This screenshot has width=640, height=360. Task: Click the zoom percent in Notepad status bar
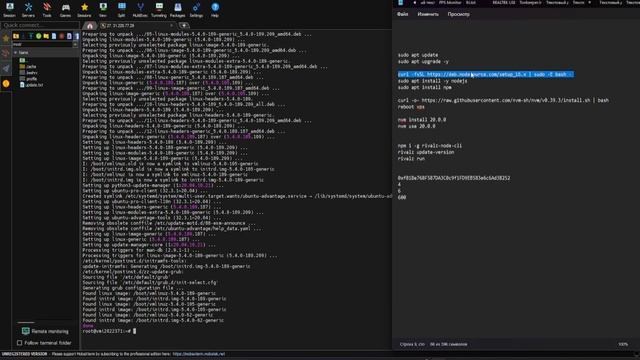[623, 344]
